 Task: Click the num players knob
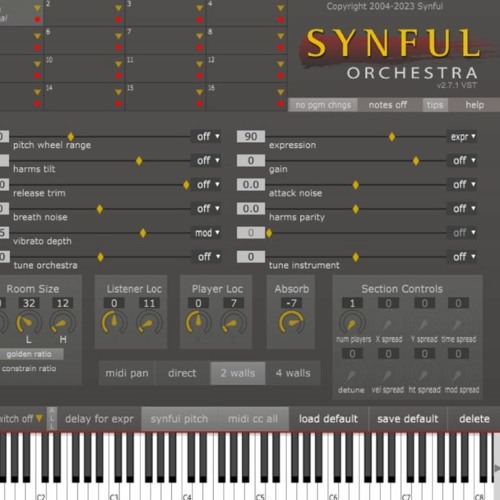coord(352,322)
